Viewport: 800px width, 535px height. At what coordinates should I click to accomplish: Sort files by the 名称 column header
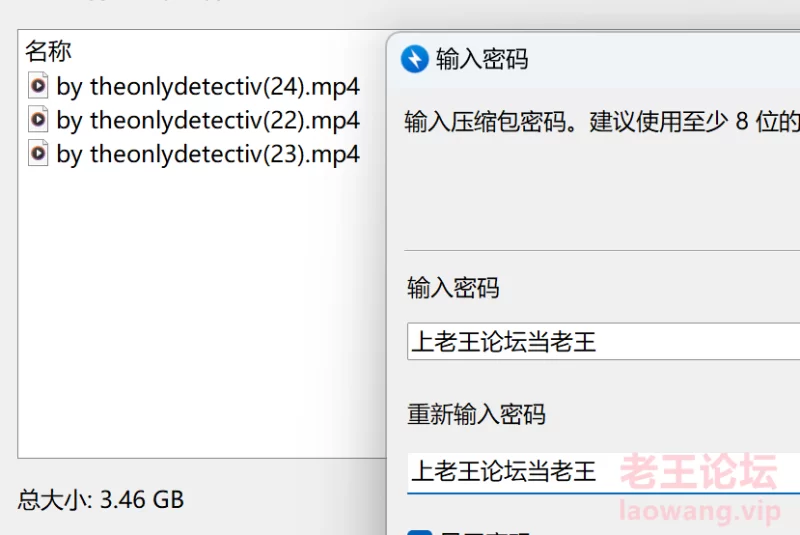coord(48,51)
